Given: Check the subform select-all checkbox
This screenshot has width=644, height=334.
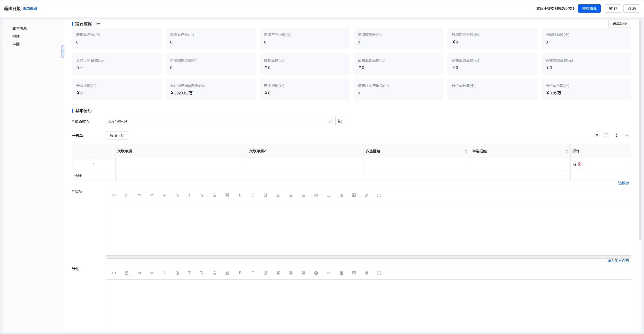Looking at the screenshot, I should (94, 151).
